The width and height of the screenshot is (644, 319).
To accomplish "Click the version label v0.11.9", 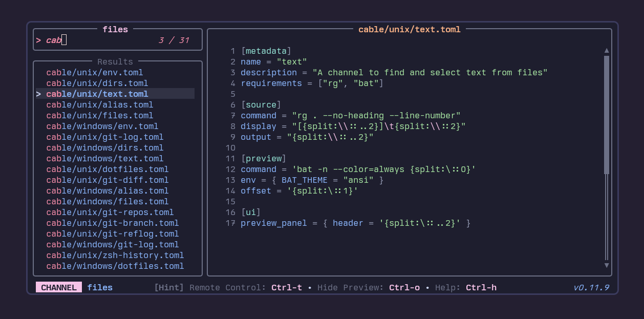I will pos(591,287).
